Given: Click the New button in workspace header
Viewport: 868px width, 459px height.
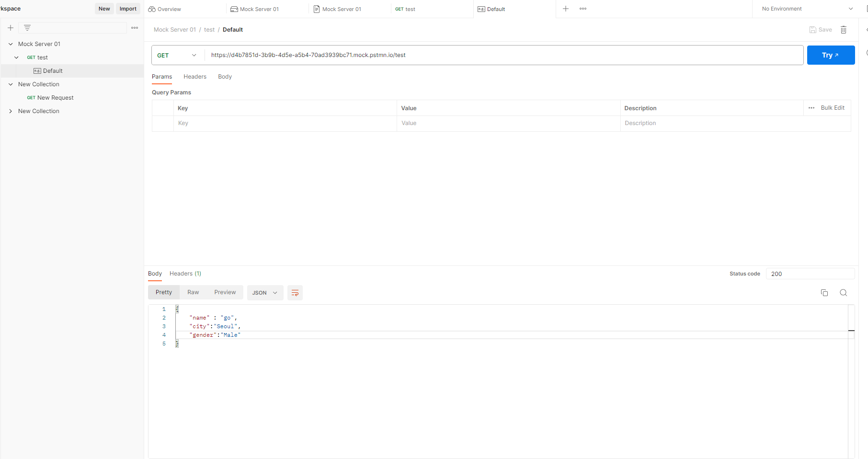Looking at the screenshot, I should (104, 9).
